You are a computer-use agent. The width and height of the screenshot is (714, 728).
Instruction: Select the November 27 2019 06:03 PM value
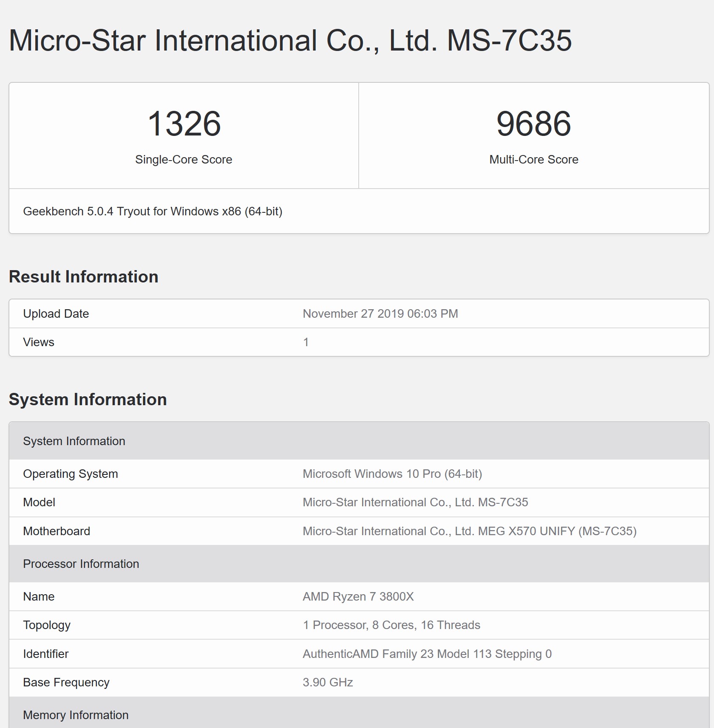point(380,314)
